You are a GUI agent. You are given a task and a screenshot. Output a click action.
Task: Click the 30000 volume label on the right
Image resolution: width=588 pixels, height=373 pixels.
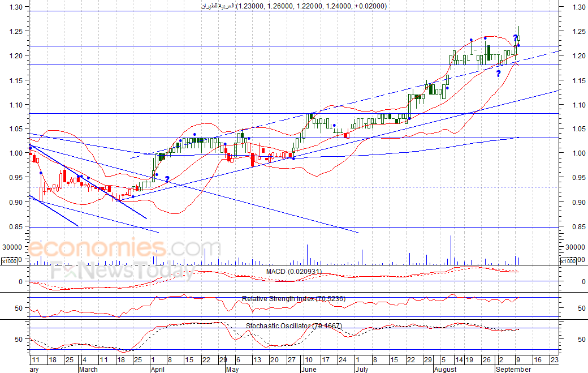pyautogui.click(x=575, y=247)
